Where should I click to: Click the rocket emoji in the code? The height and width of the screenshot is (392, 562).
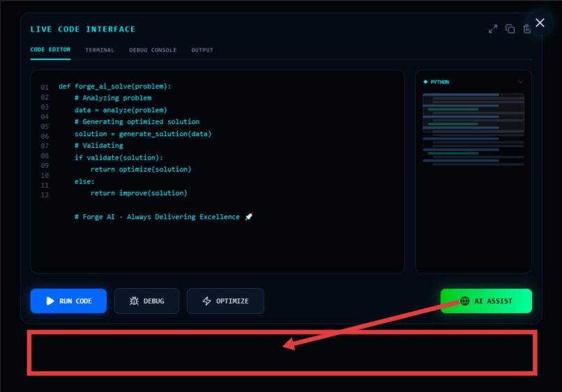tap(249, 217)
